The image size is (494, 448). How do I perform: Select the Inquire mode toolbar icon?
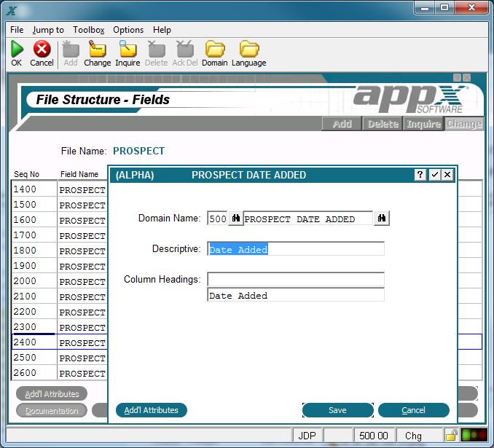coord(128,49)
